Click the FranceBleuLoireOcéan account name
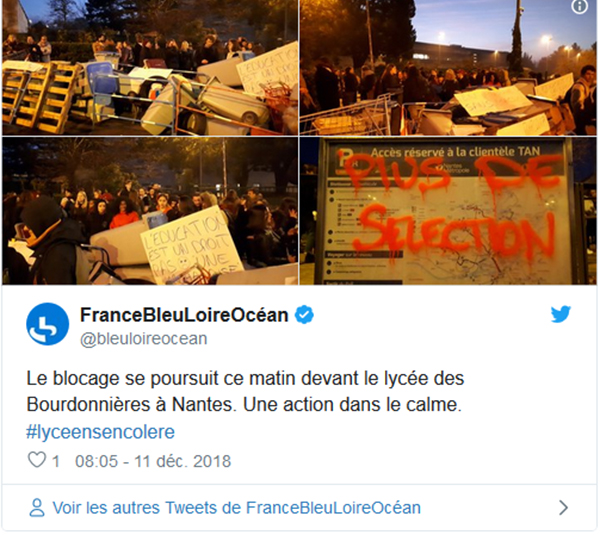 click(x=184, y=315)
